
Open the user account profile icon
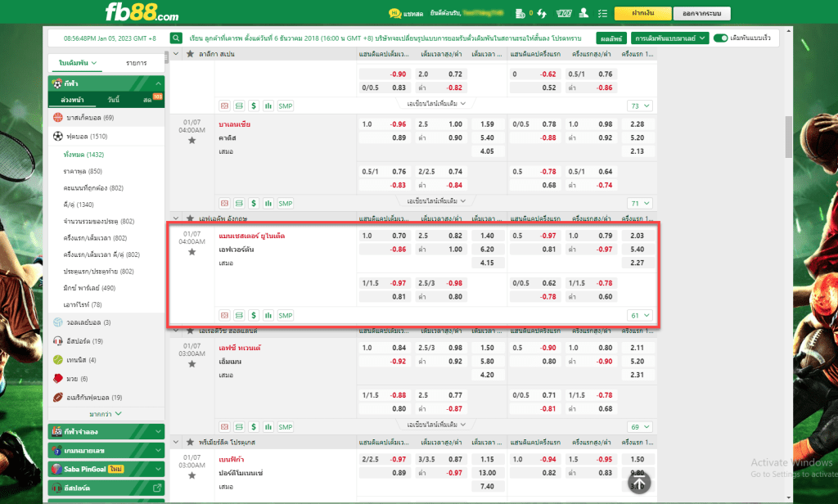(583, 13)
